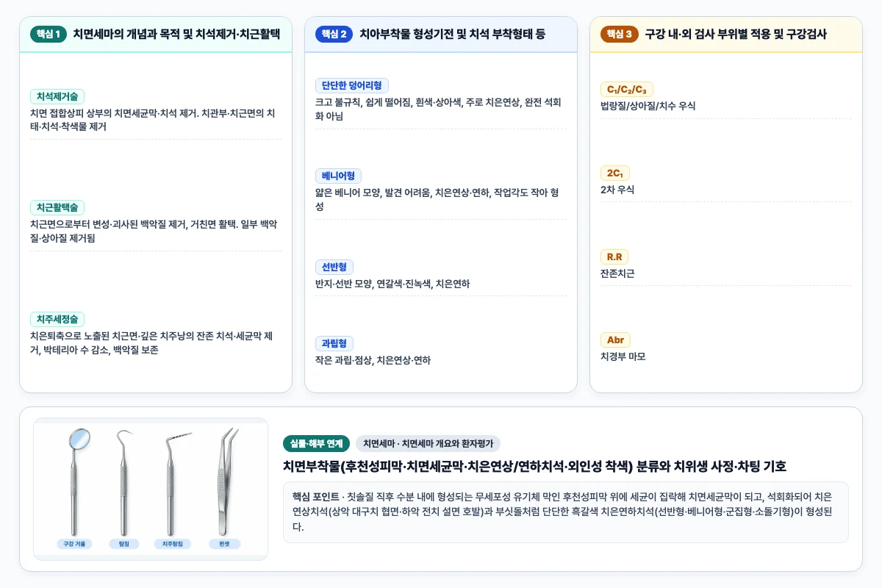This screenshot has height=588, width=882.
Task: Click the 법랑질/상아질/치수 우식 text
Action: 648,106
